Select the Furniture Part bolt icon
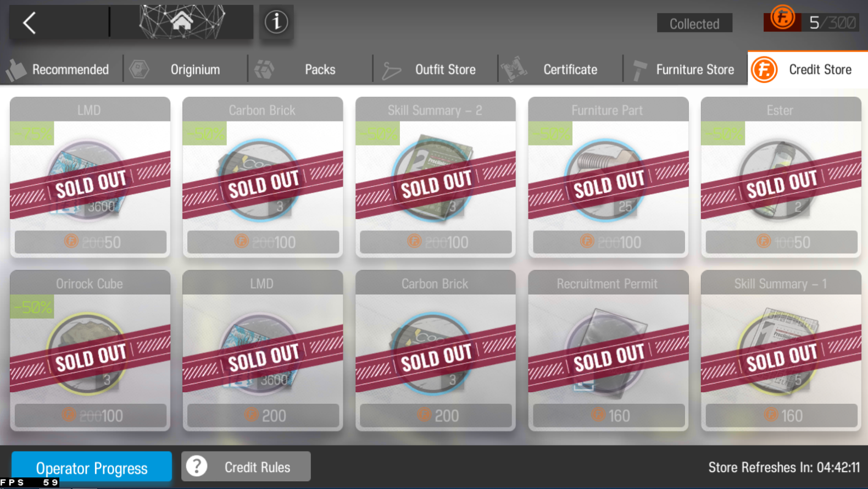Viewport: 868px width, 489px height. click(608, 180)
